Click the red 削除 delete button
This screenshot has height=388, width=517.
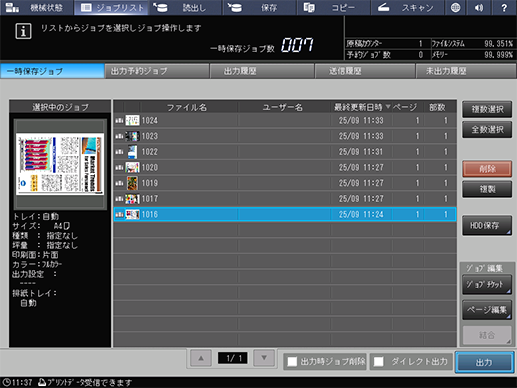coord(487,169)
